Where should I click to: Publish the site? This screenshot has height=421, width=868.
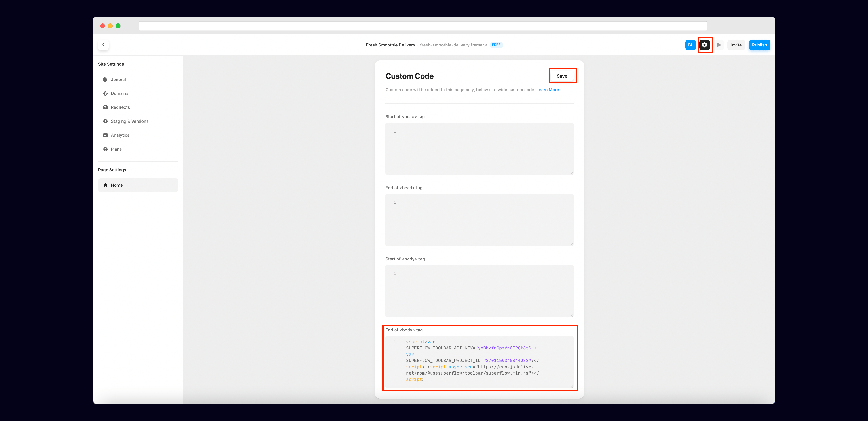[x=759, y=45]
